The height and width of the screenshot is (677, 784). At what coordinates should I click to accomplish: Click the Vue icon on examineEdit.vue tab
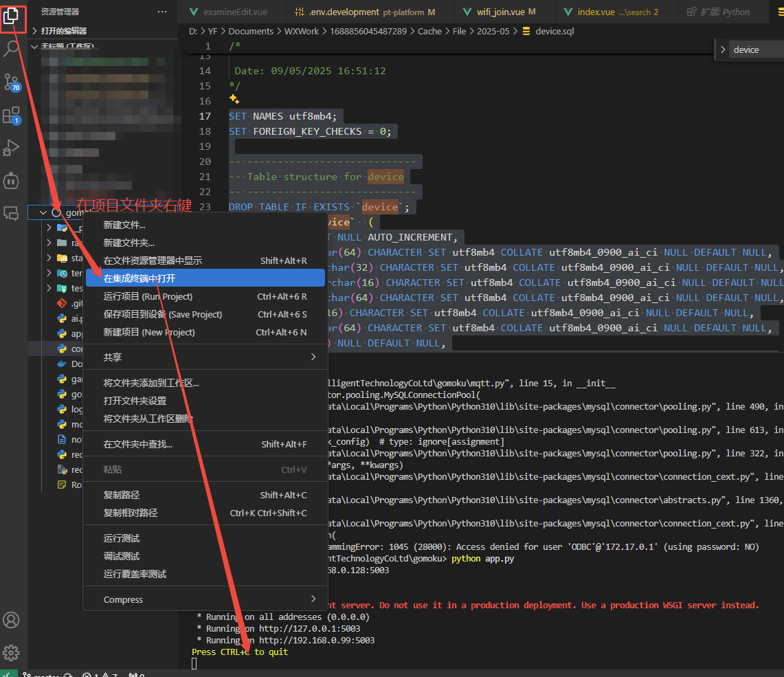194,12
